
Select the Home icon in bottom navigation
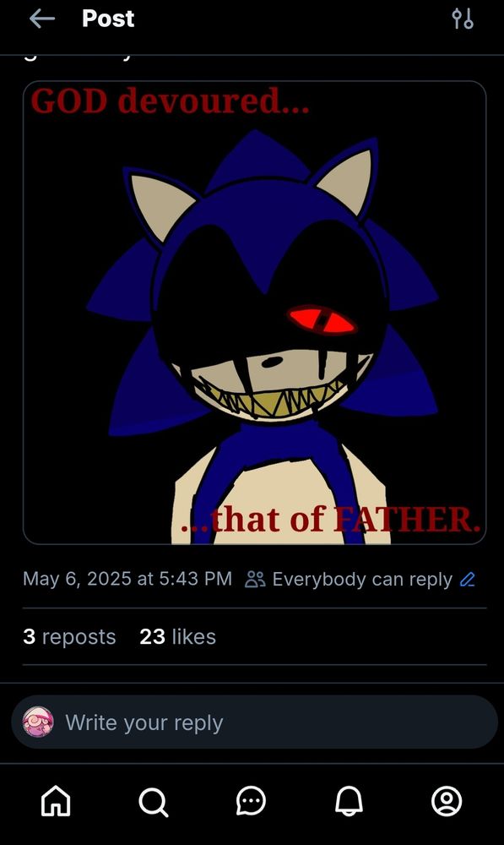pos(55,803)
